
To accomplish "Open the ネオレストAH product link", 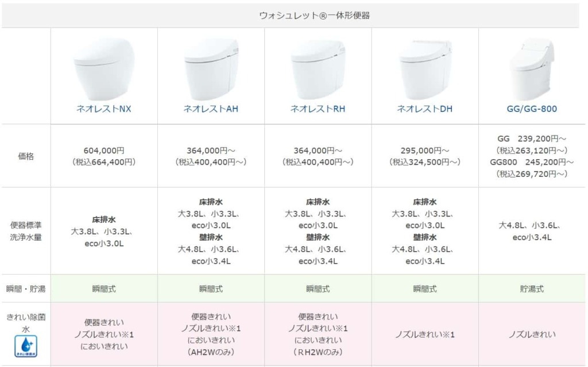I will 211,108.
